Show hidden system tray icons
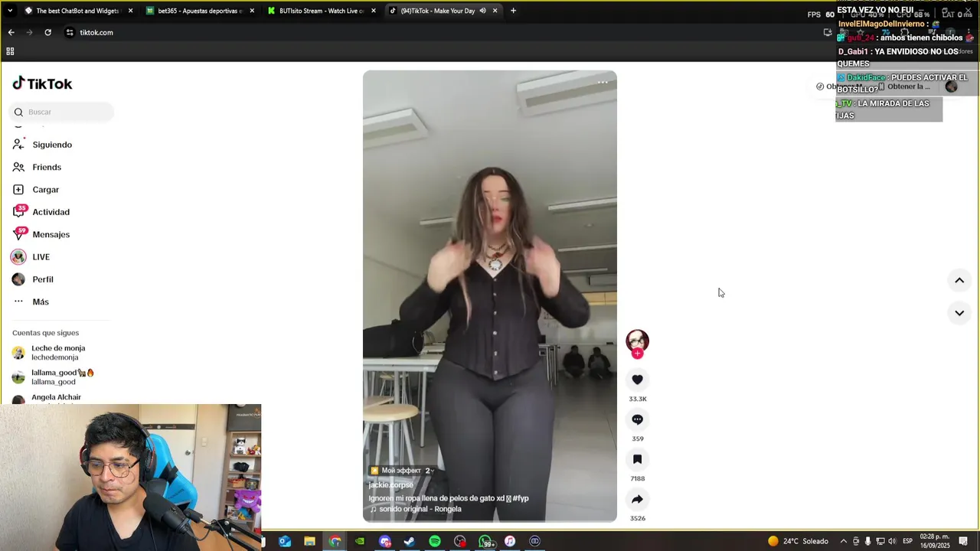Viewport: 980px width, 551px height. 844,541
